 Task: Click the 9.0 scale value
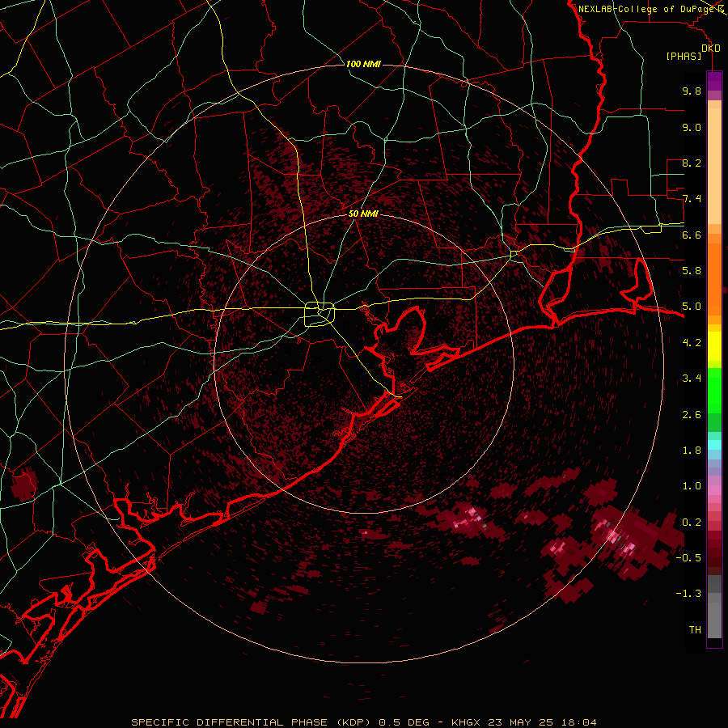tap(692, 127)
